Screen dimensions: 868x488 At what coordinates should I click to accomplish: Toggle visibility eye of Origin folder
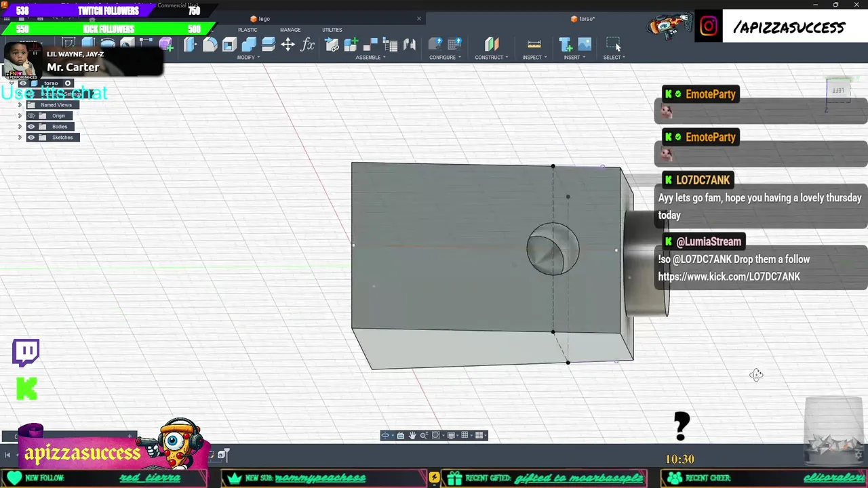click(31, 116)
